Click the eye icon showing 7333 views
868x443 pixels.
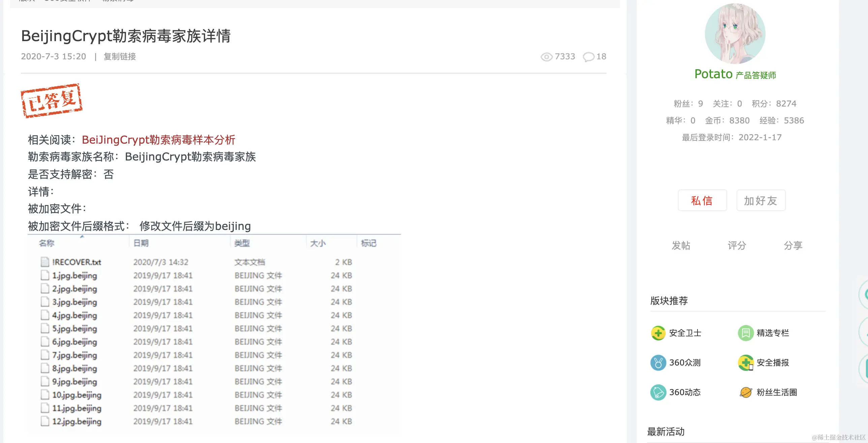[x=546, y=57]
